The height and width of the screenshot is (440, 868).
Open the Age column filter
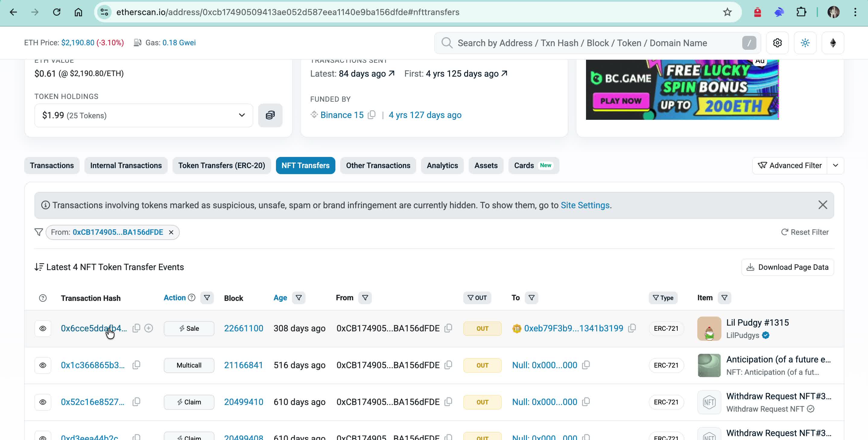coord(299,298)
